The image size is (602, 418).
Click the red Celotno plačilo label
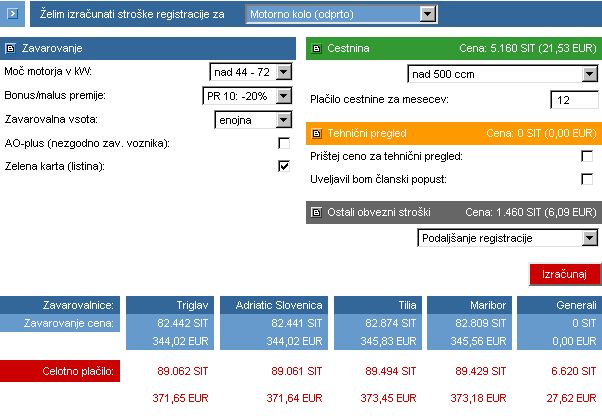pyautogui.click(x=60, y=371)
